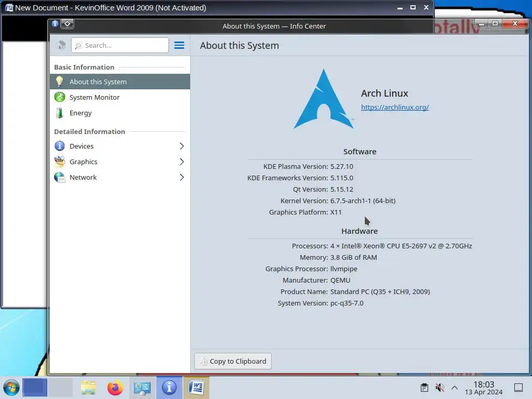Click the System Monitor green icon
The image size is (532, 399).
coord(60,97)
